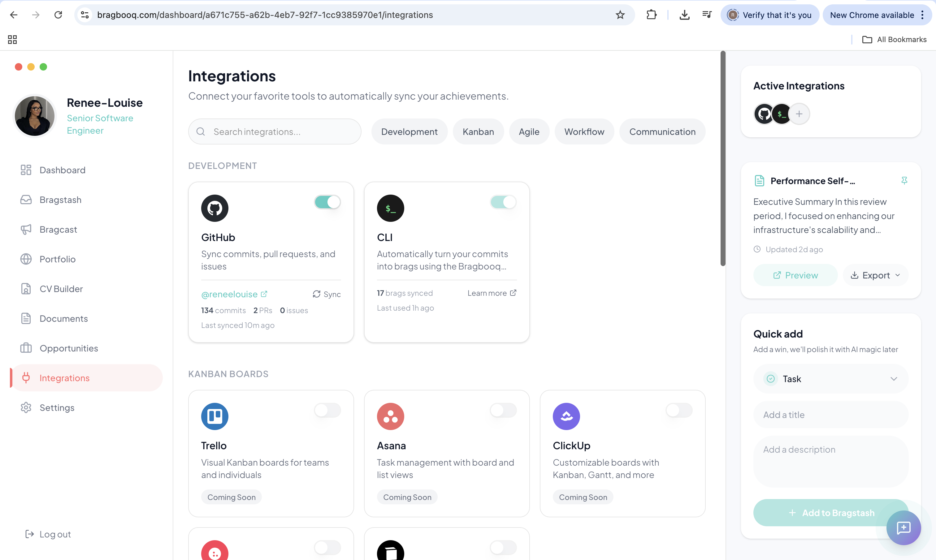Click the Trello board icon
The width and height of the screenshot is (936, 560).
(x=214, y=416)
